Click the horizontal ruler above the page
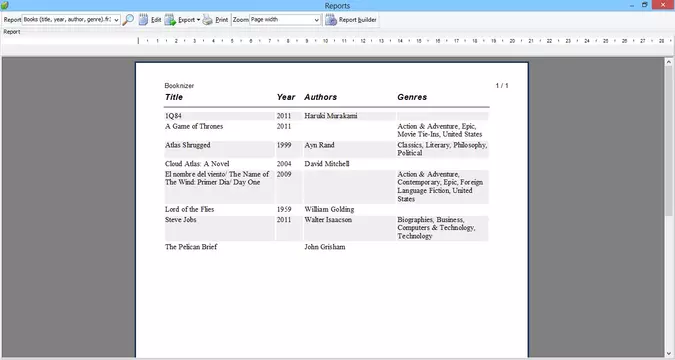This screenshot has width=675, height=360. pyautogui.click(x=405, y=41)
